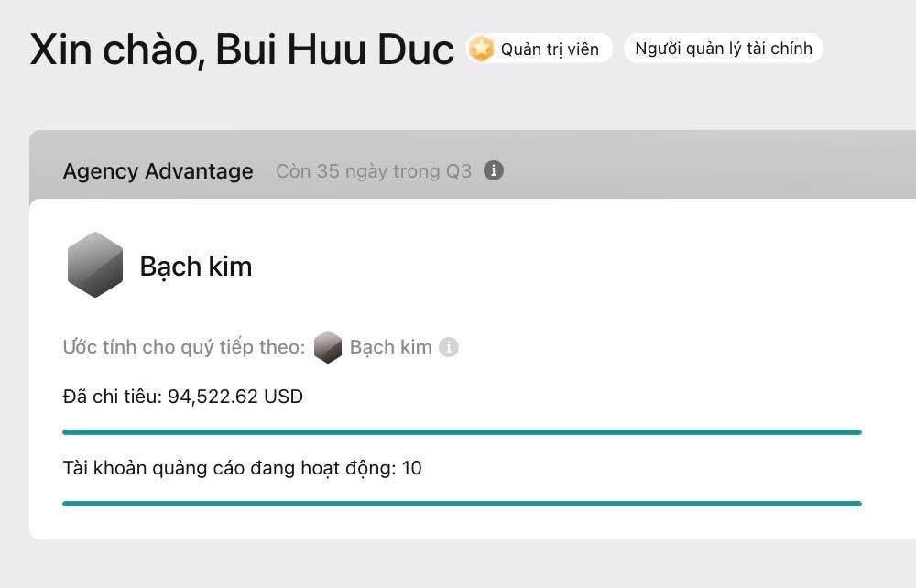Select the Người quản lý tài chính badge
916x588 pixels.
tap(724, 49)
